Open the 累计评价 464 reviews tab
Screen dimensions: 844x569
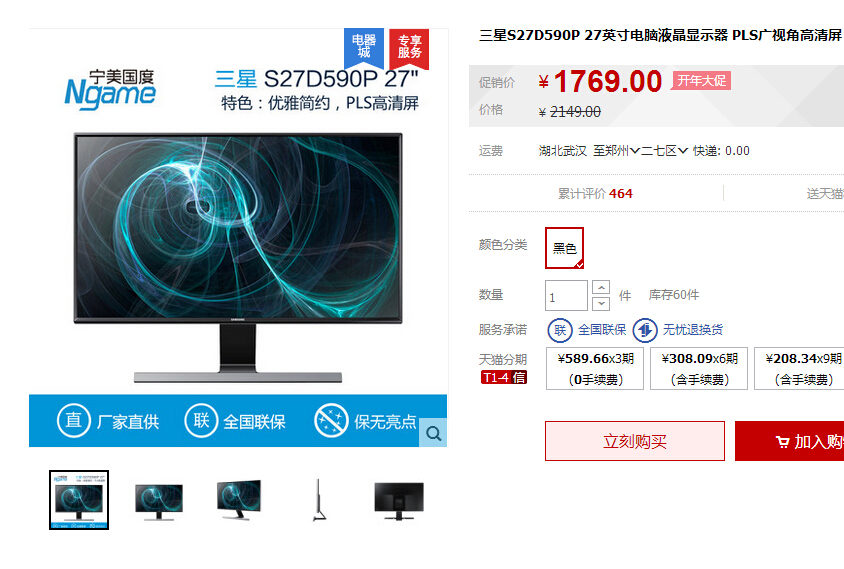(595, 193)
